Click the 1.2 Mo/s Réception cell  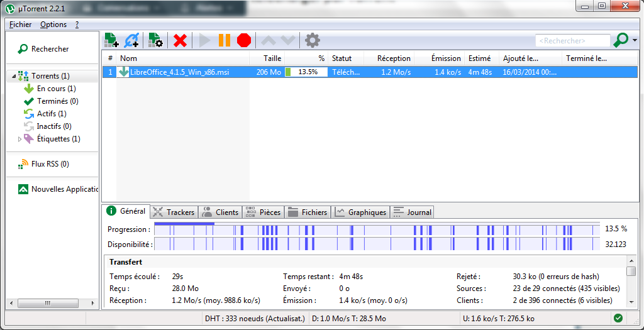click(x=396, y=72)
